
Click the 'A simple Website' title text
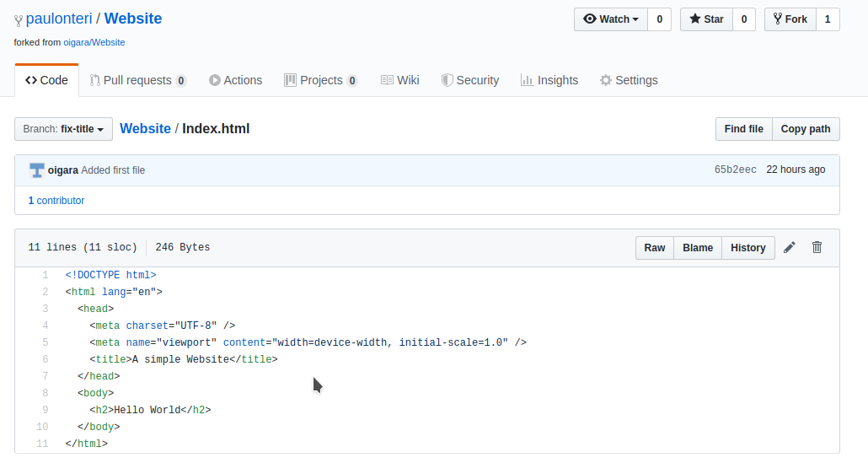point(180,359)
